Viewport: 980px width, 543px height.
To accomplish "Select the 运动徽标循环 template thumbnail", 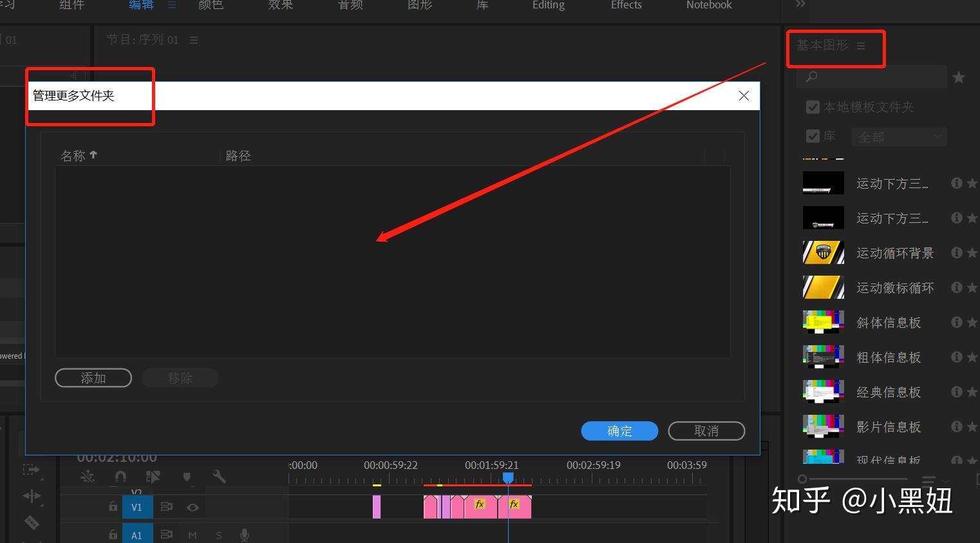I will [x=824, y=287].
